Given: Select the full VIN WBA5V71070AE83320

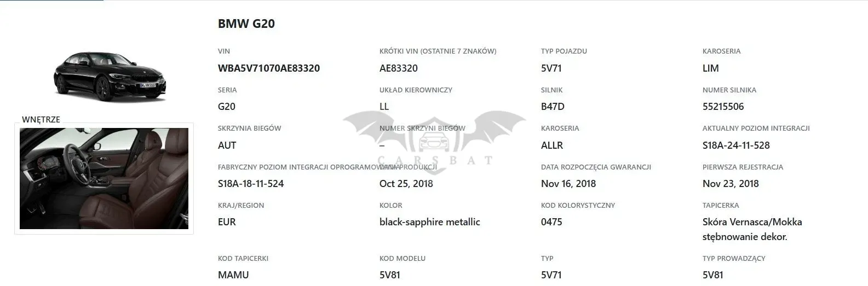Looking at the screenshot, I should click(x=269, y=68).
